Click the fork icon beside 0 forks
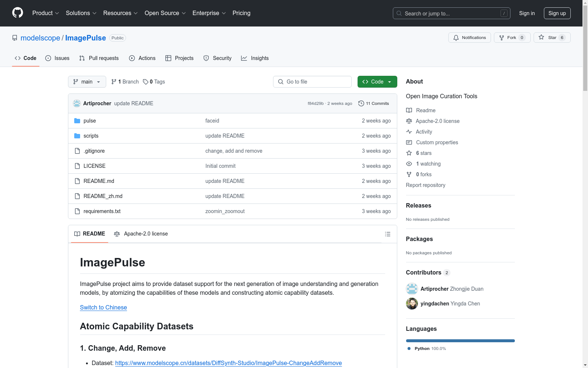Screen dimensions: 588x368 click(x=409, y=174)
